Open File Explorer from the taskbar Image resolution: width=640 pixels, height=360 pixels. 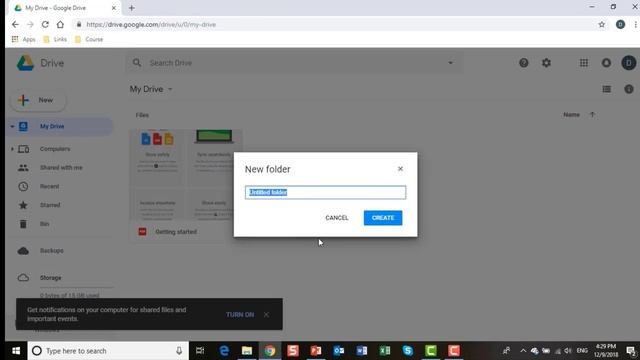[x=247, y=351]
